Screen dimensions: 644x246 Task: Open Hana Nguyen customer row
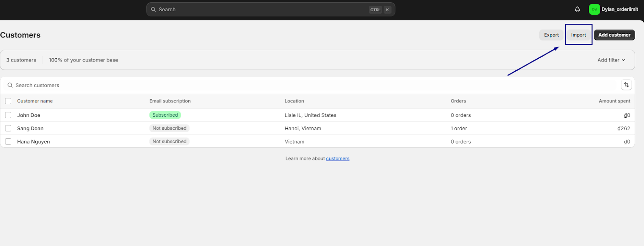coord(318,141)
